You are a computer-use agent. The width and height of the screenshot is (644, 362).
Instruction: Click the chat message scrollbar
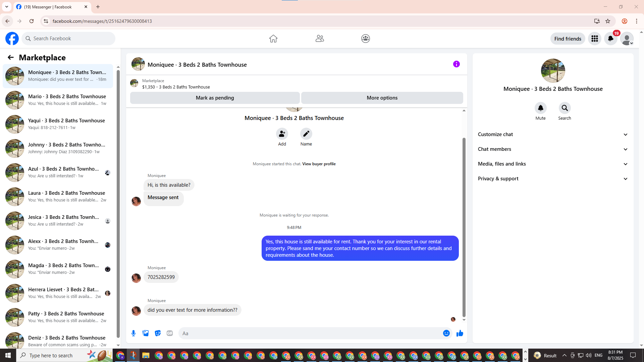click(464, 227)
